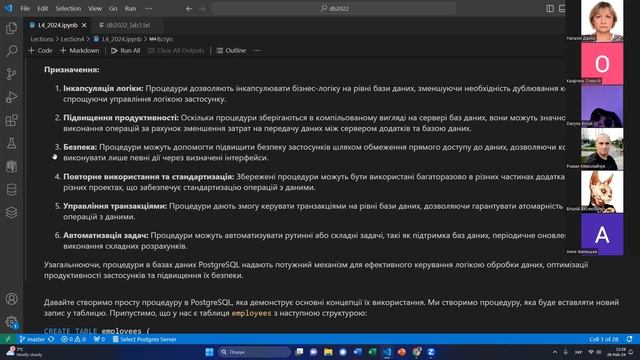
Task: Open the Run menu
Action: (130, 9)
